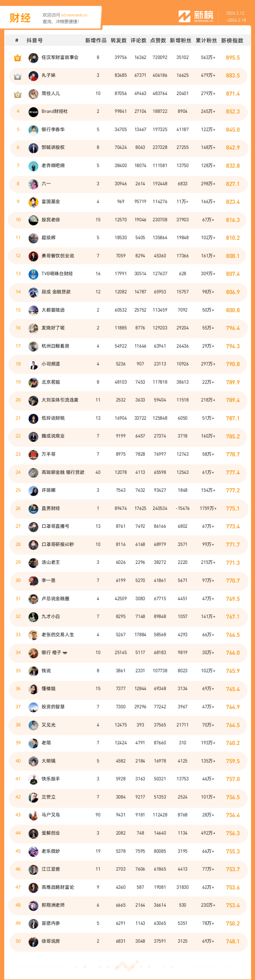
Task: Click the 新增粉丝 column header
Action: 181,40
